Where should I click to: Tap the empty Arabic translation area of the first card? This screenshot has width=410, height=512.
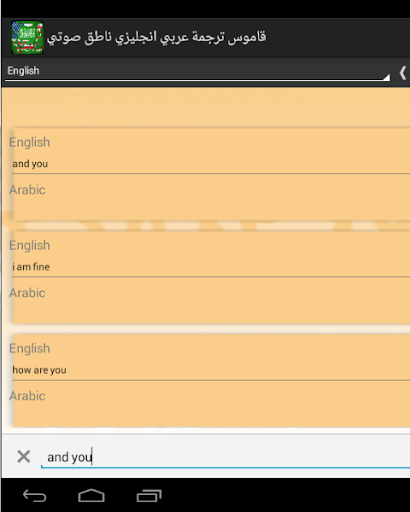tap(211, 208)
